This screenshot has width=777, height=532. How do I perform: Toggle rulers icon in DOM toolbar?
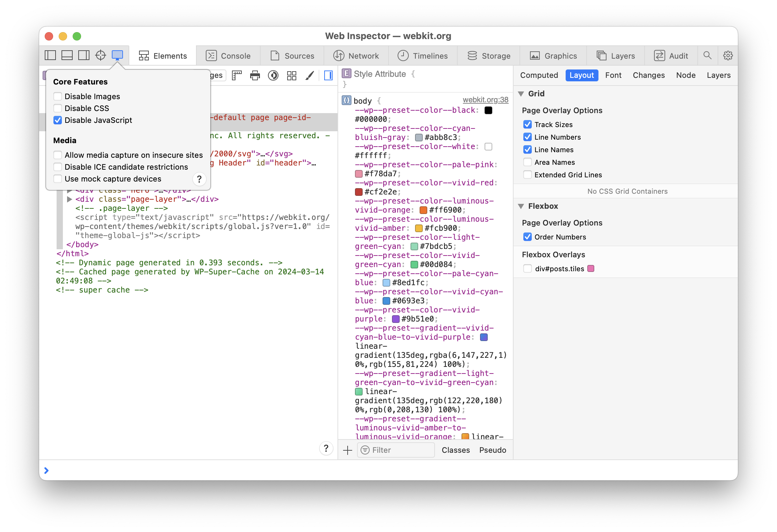pos(237,75)
